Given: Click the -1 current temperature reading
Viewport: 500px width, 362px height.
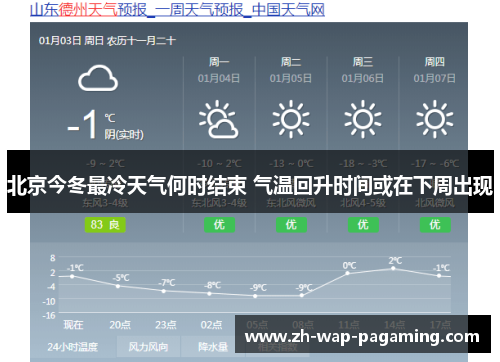Looking at the screenshot, I should tap(82, 124).
